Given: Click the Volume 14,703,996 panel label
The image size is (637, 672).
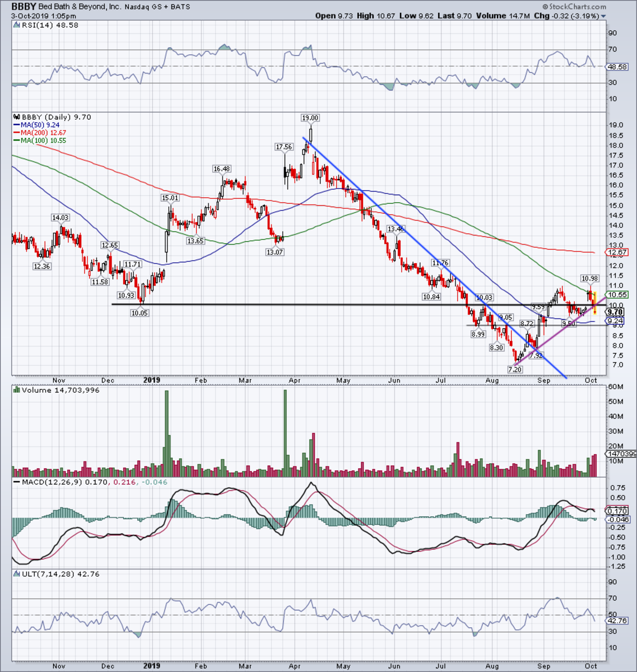Looking at the screenshot, I should (60, 390).
